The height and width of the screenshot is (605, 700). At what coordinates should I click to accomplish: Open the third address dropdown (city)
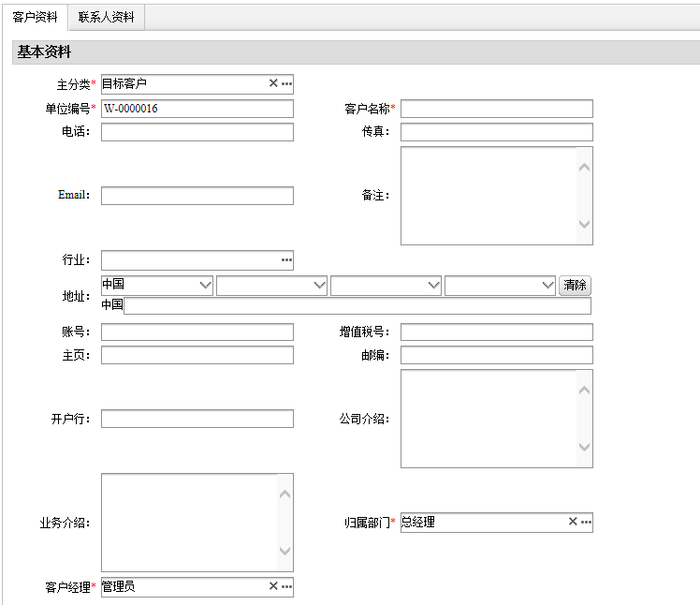pyautogui.click(x=386, y=285)
